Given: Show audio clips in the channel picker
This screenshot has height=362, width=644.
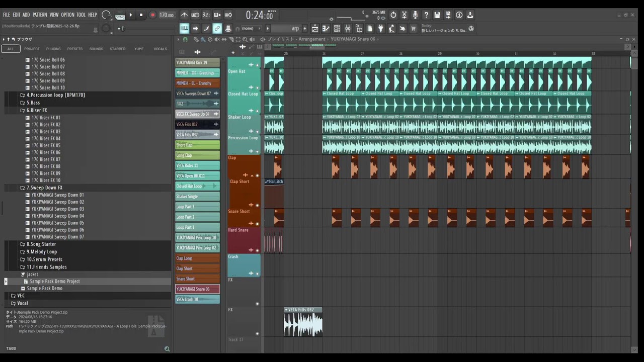Looking at the screenshot, I should pos(197,52).
